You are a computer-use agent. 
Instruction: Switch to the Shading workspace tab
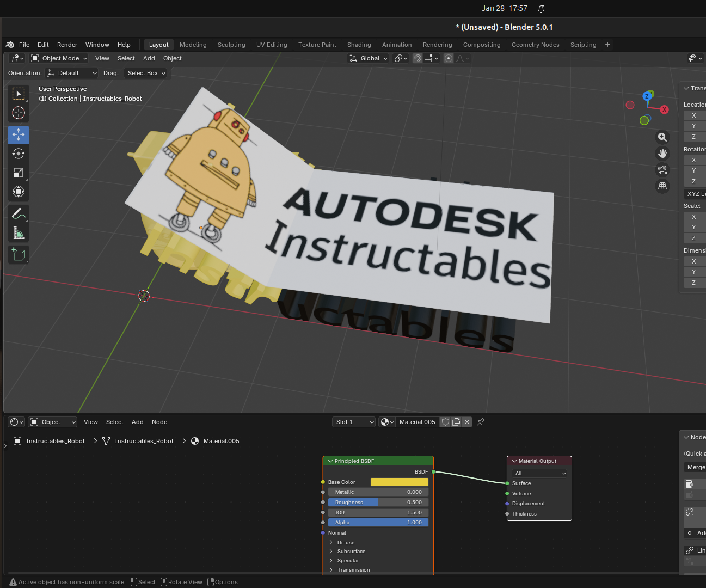point(359,45)
